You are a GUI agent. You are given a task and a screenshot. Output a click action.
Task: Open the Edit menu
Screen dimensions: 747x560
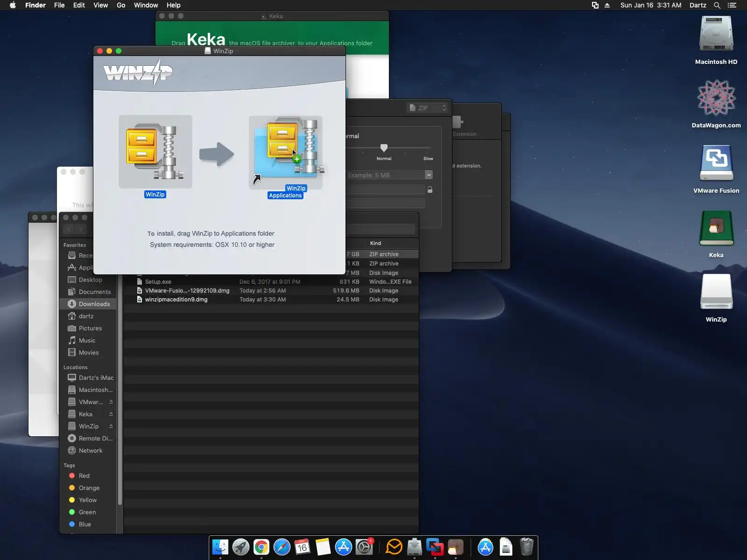pyautogui.click(x=79, y=5)
